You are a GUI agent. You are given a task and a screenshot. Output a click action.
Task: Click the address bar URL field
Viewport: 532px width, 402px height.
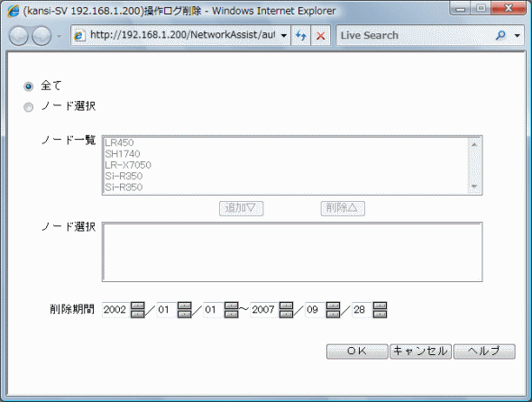pyautogui.click(x=182, y=35)
